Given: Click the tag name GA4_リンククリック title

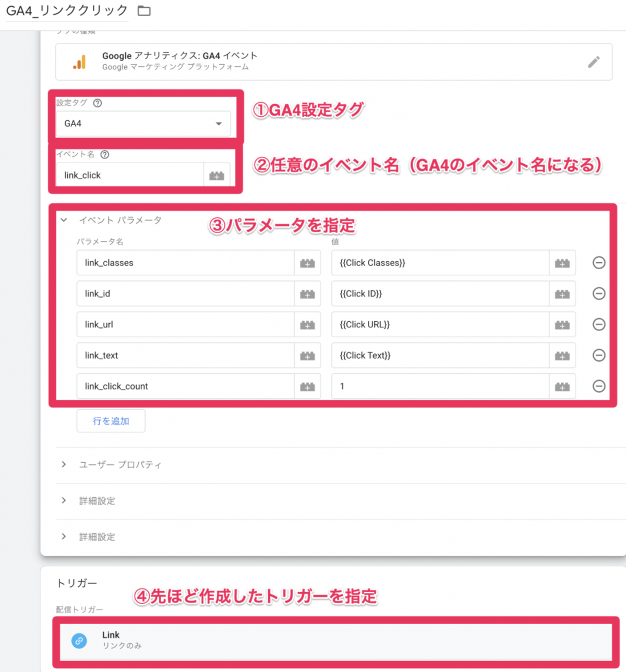Looking at the screenshot, I should (x=67, y=11).
